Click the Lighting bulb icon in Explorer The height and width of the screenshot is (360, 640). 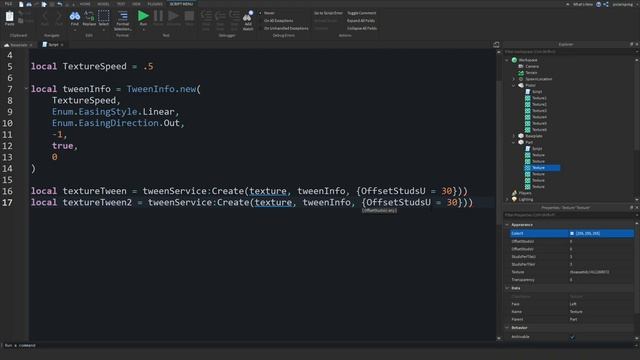pyautogui.click(x=514, y=199)
